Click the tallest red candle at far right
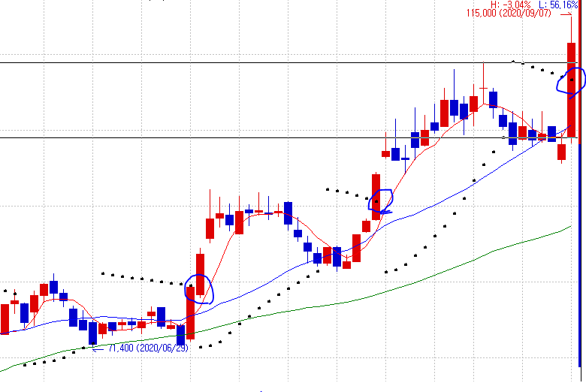Screen dimensions: 586x392 [x=572, y=89]
